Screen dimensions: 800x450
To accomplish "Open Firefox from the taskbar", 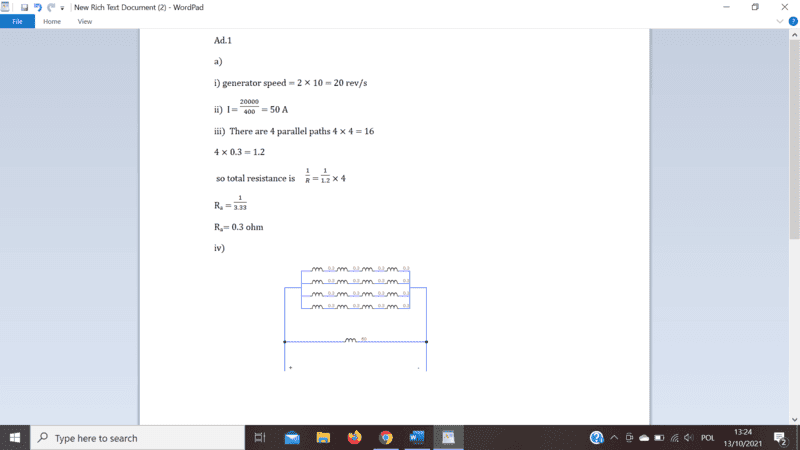I will [354, 438].
